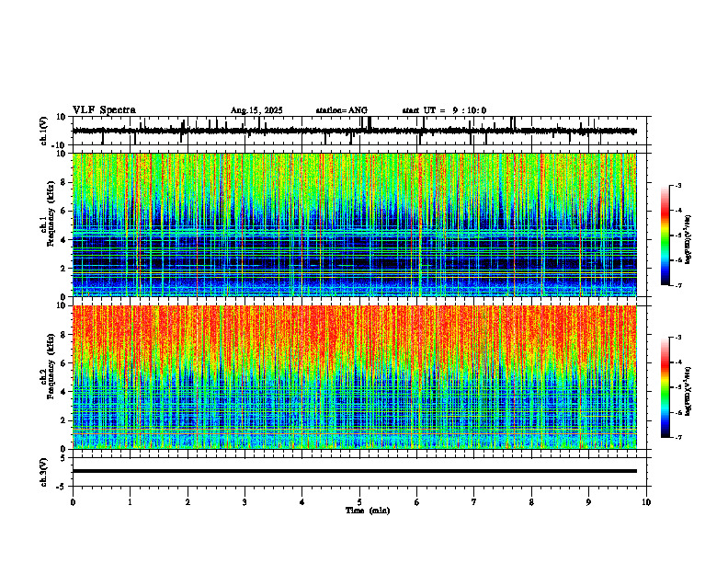Click the time axis tick label "5"

click(359, 502)
